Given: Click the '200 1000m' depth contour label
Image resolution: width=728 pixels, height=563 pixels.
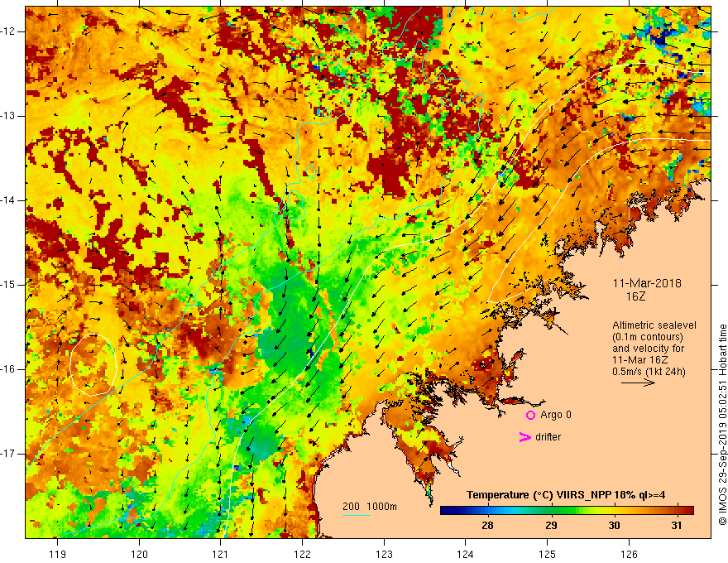Looking at the screenshot, I should coord(370,507).
